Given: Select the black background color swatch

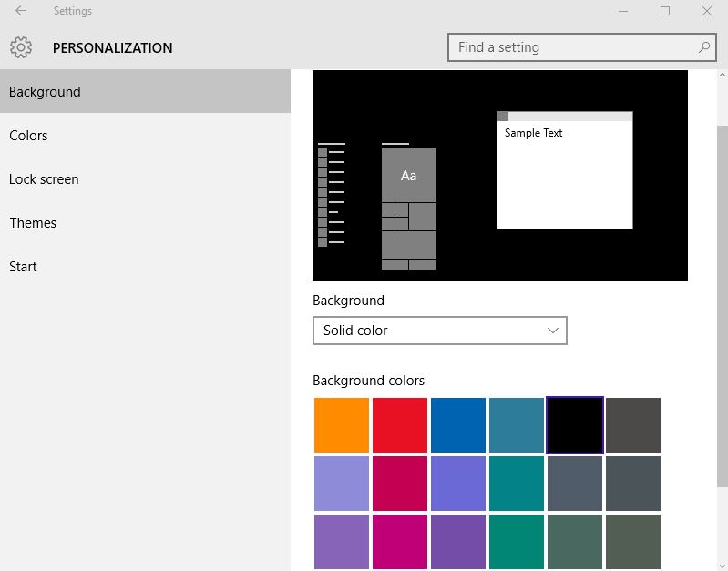Looking at the screenshot, I should pos(575,425).
